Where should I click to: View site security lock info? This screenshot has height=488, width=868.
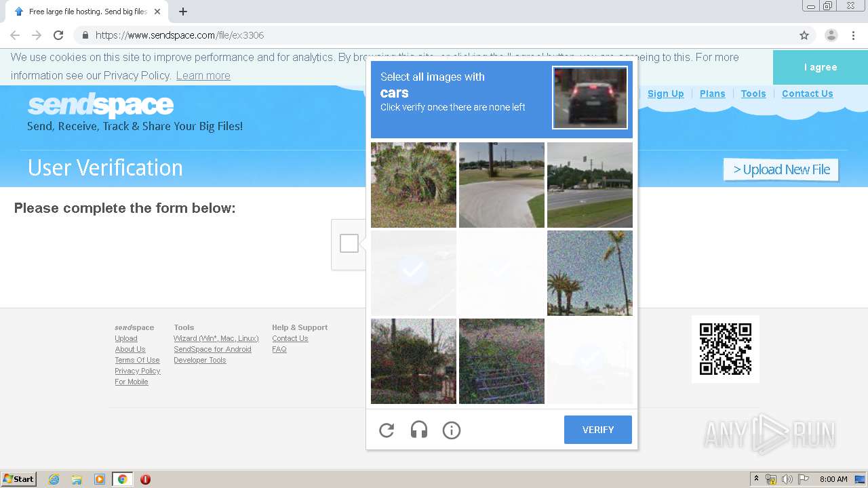(x=85, y=35)
